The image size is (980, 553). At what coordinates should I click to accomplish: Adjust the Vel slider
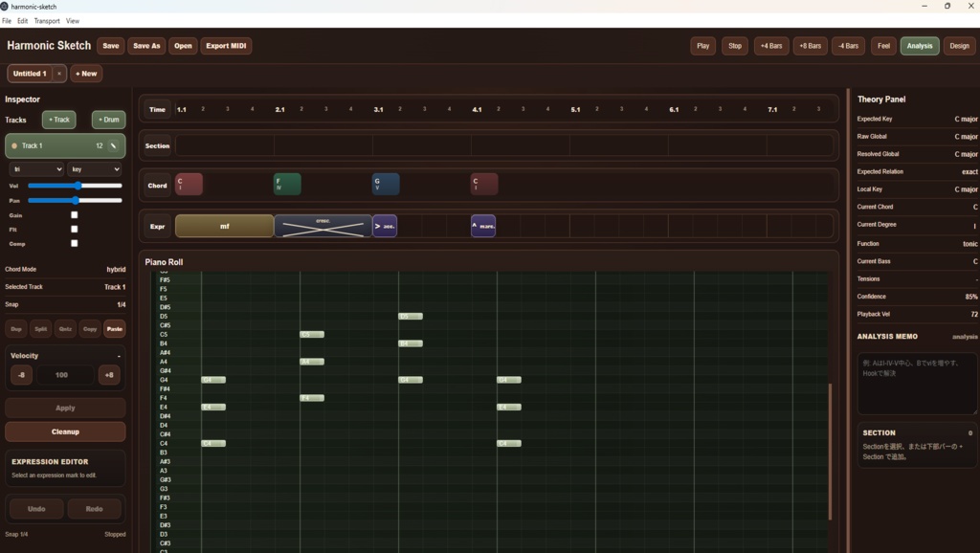tap(75, 186)
